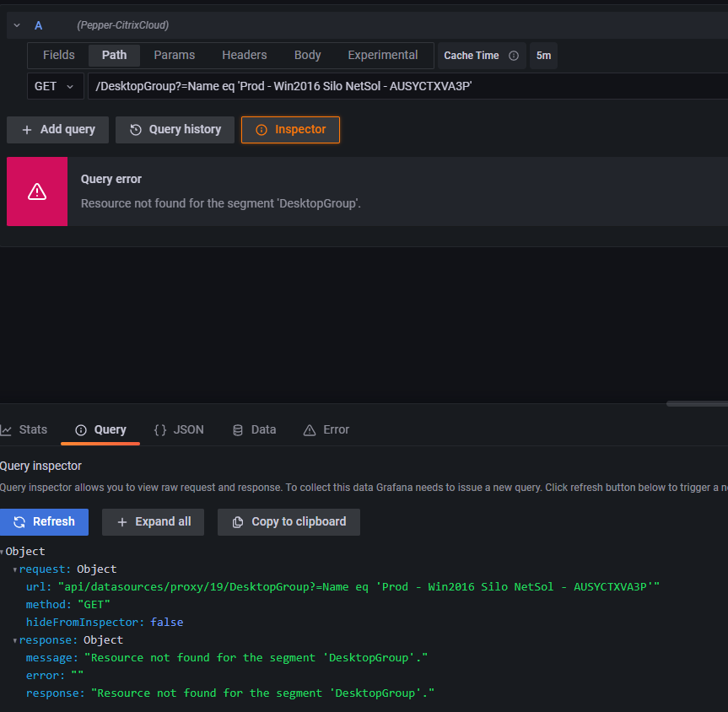Click the Expand all button
728x712 pixels.
153,521
